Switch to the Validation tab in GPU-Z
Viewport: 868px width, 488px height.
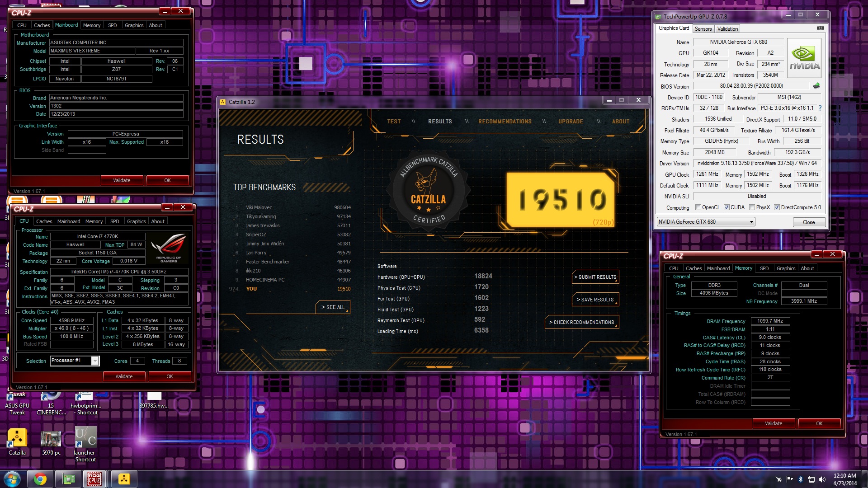tap(727, 29)
